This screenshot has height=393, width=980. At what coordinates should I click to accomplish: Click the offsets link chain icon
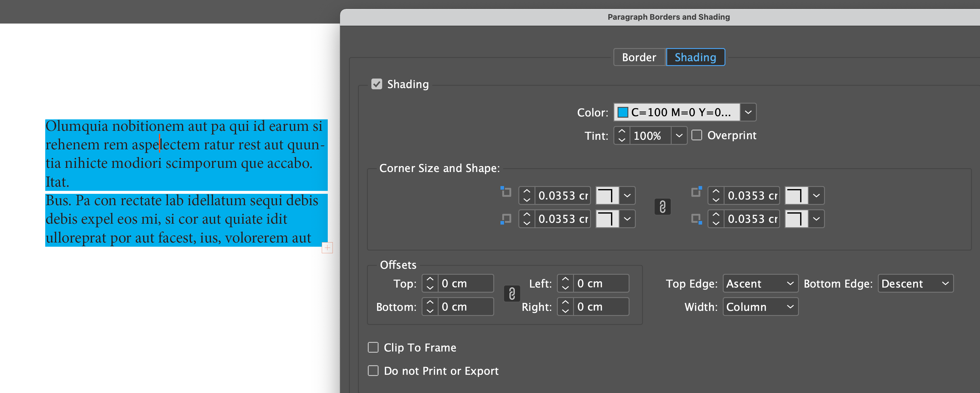pos(512,294)
